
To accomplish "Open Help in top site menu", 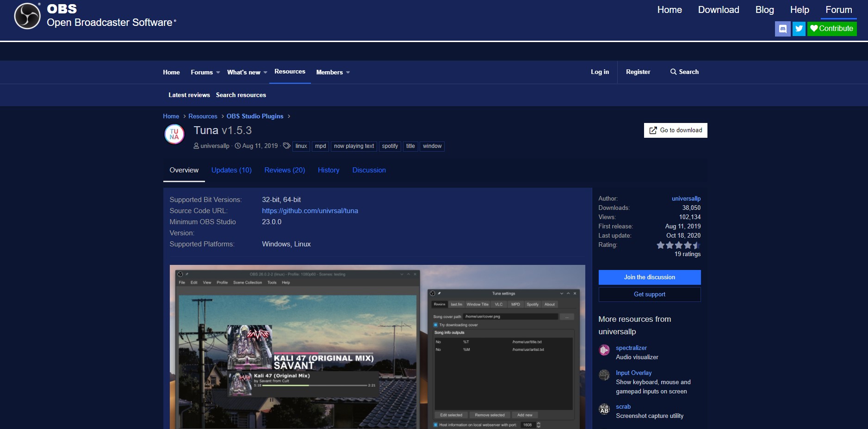I will pos(800,10).
